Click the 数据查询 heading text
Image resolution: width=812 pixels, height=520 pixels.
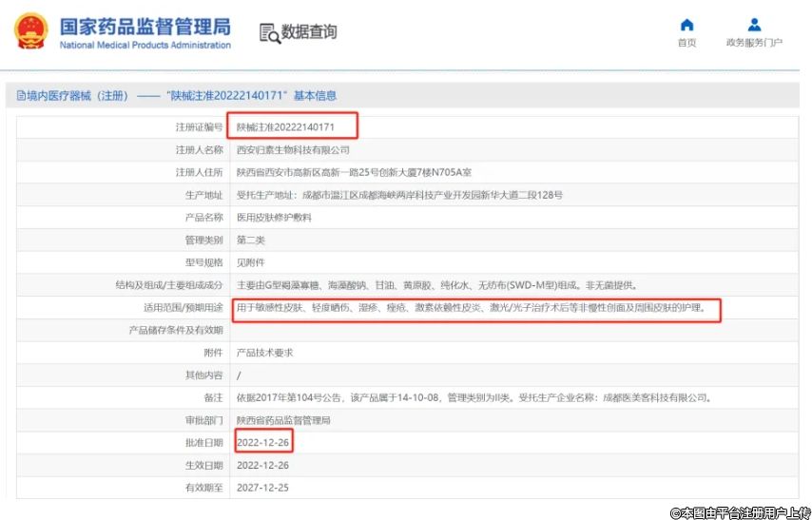point(309,32)
